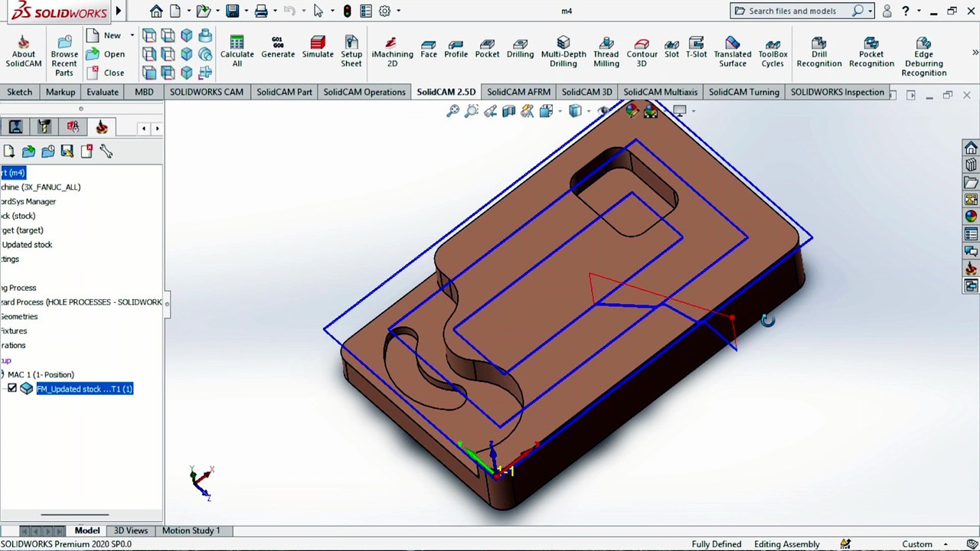The height and width of the screenshot is (551, 980).
Task: Switch to the Evaluate tab
Action: [103, 92]
